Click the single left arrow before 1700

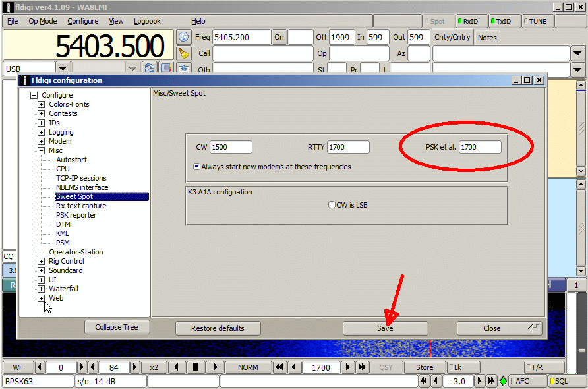click(294, 367)
